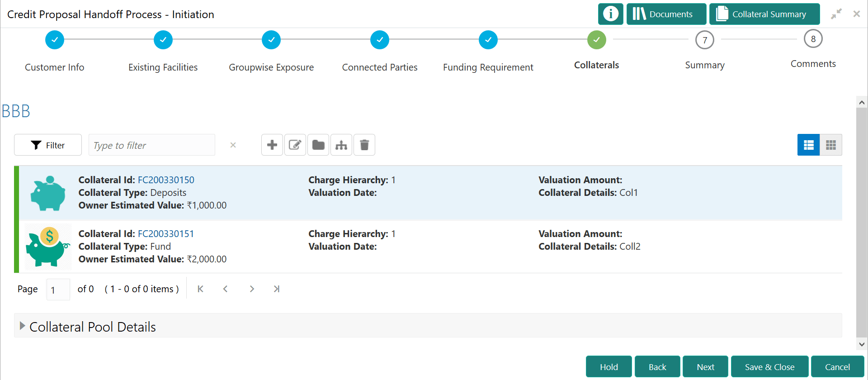Click scrollbar up arrow
868x380 pixels.
click(862, 102)
